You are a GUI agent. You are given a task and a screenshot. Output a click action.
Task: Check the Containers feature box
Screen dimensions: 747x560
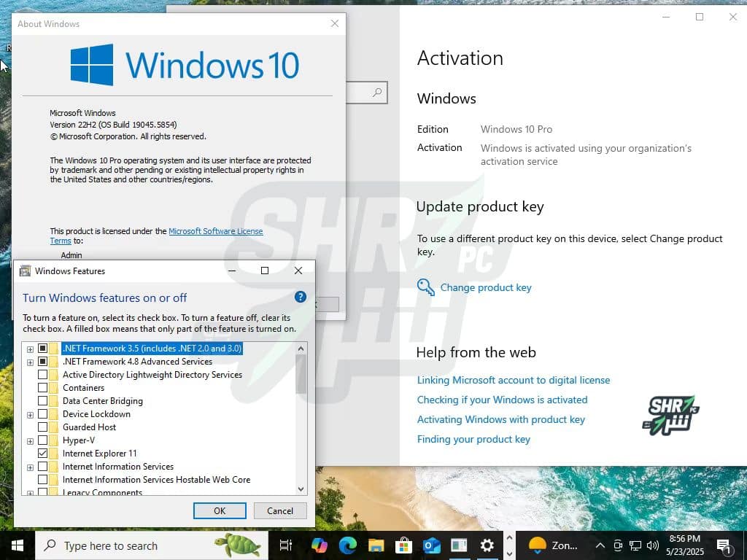[42, 388]
